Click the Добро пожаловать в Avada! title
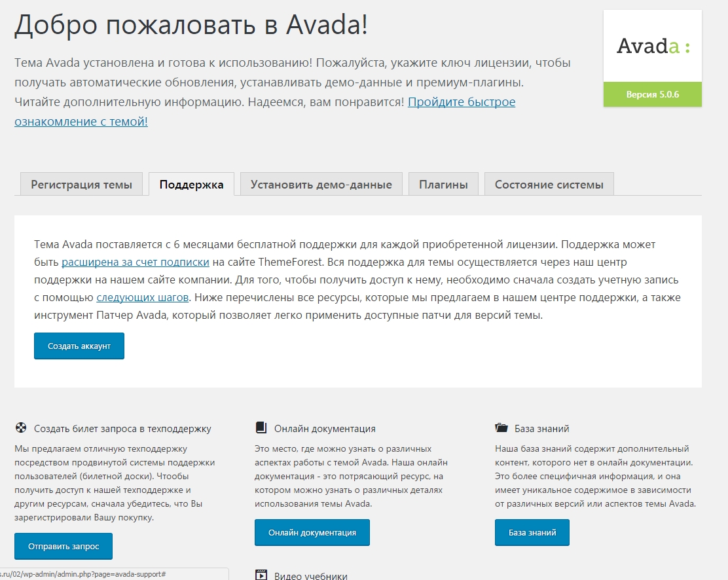This screenshot has width=728, height=580. click(191, 24)
